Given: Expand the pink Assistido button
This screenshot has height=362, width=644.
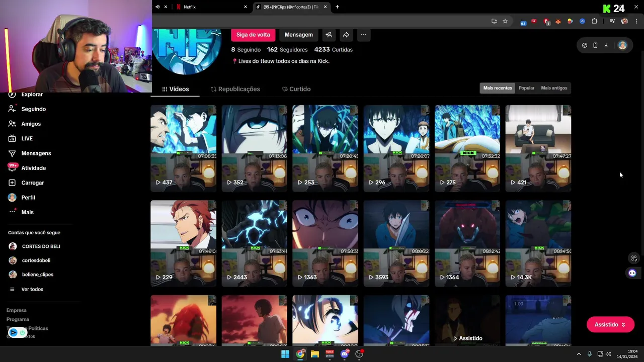Looking at the screenshot, I should pyautogui.click(x=610, y=325).
